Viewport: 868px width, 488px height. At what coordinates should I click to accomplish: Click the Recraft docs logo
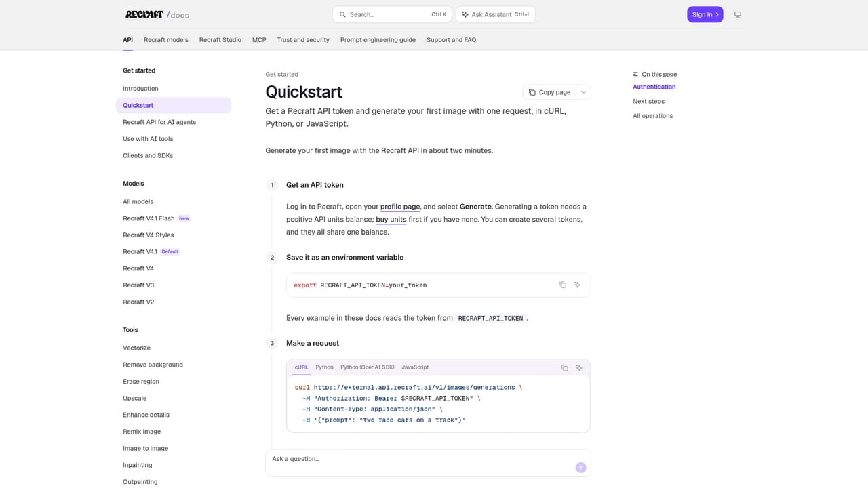click(x=157, y=14)
